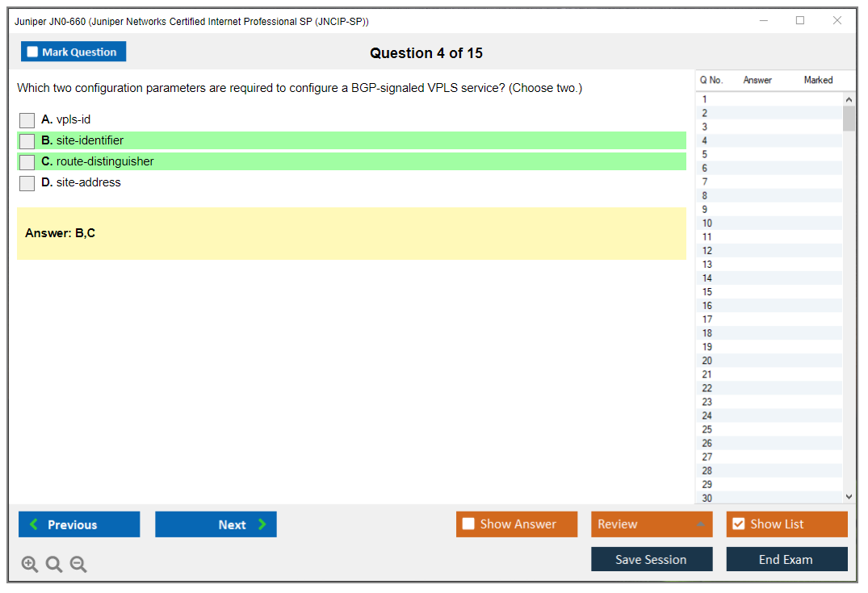Click the reset zoom magnifier icon

tap(54, 565)
